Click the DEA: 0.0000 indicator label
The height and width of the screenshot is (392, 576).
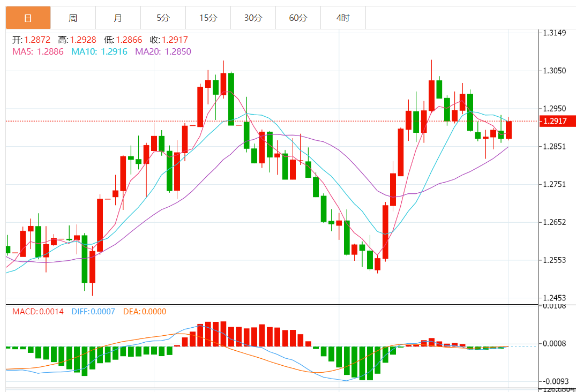pyautogui.click(x=145, y=312)
